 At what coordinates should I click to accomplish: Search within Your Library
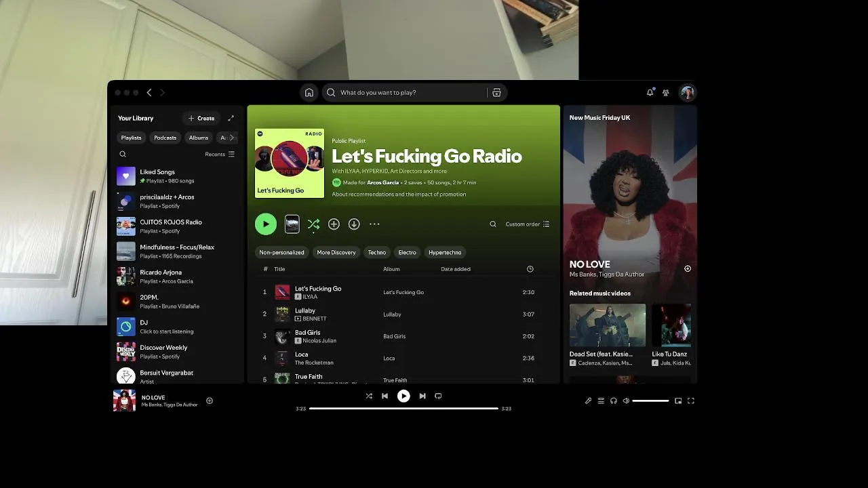pos(123,154)
